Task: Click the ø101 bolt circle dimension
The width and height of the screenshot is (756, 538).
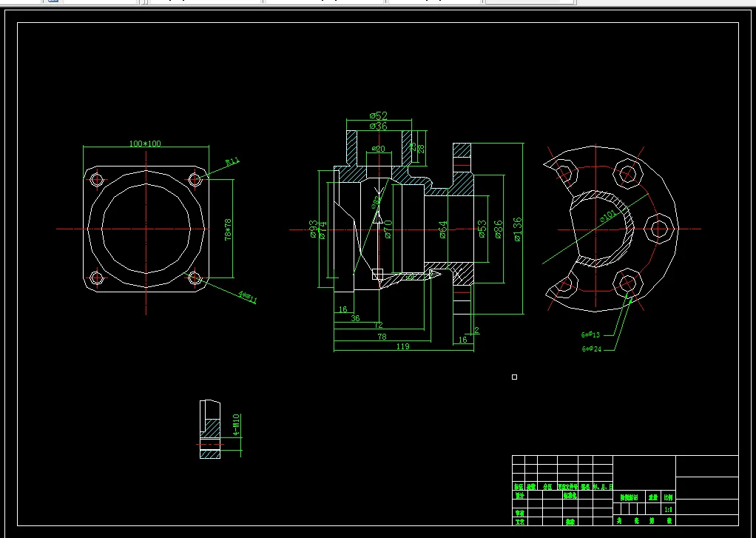Action: click(608, 215)
